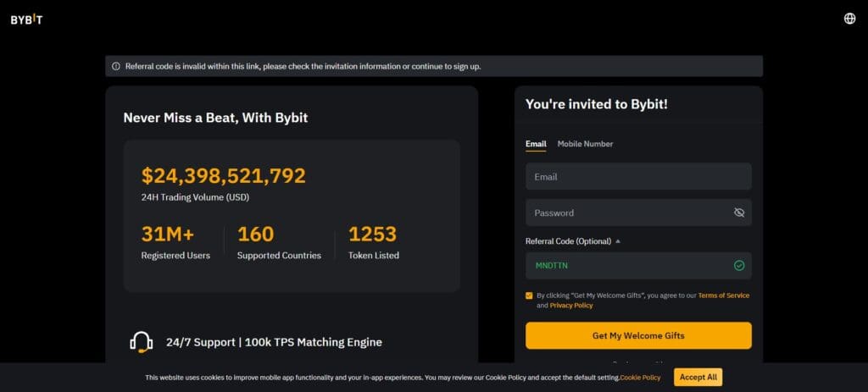Open the Terms of Service link

(x=724, y=295)
